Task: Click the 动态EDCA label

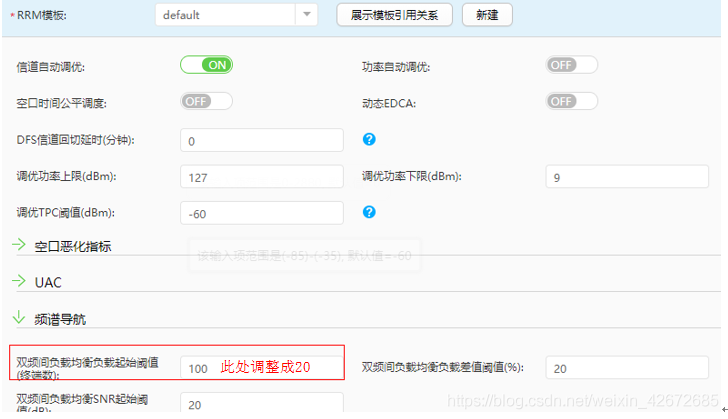Action: point(389,103)
